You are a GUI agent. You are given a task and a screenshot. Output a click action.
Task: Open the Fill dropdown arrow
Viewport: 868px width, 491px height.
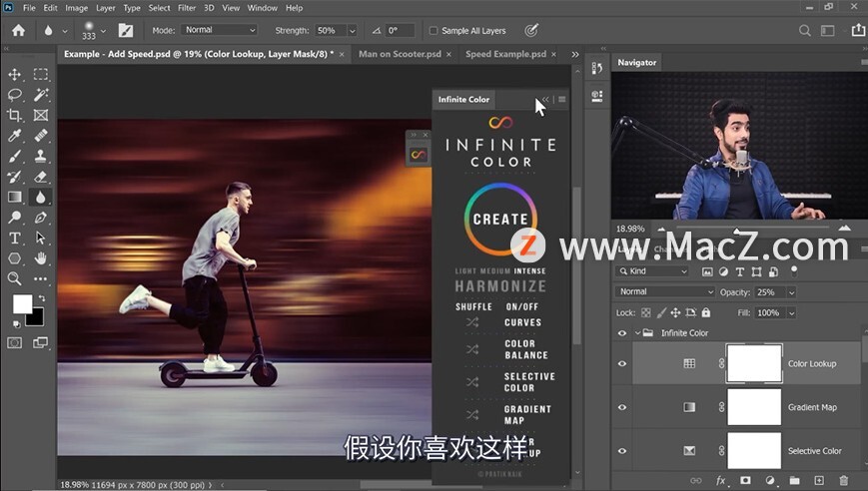click(x=792, y=313)
